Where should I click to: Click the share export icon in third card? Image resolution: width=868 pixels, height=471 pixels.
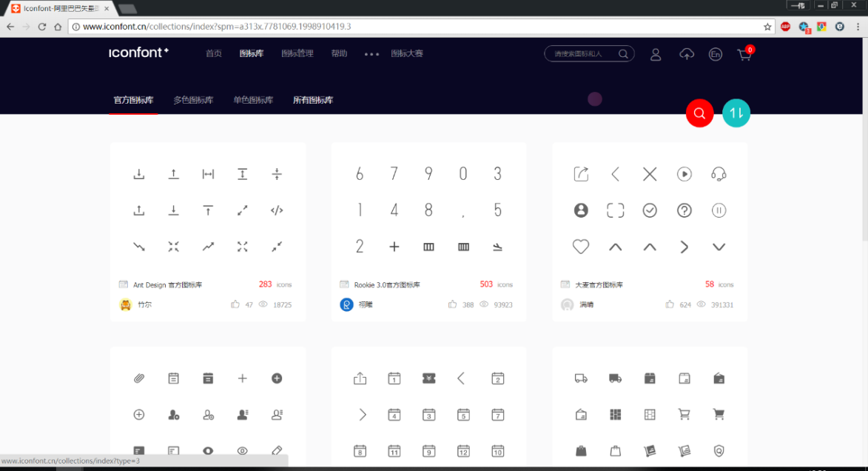click(581, 174)
